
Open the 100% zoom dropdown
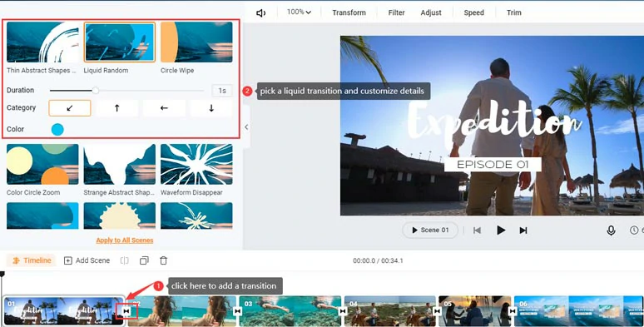point(299,12)
